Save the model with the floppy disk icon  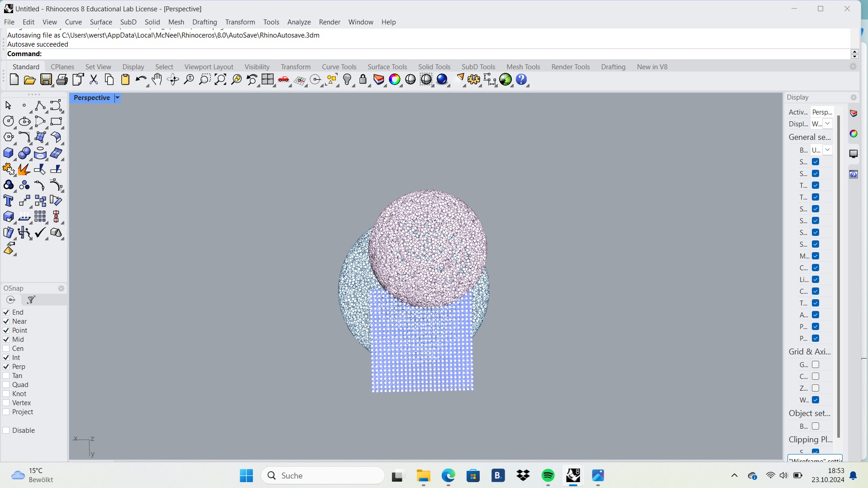pyautogui.click(x=46, y=80)
